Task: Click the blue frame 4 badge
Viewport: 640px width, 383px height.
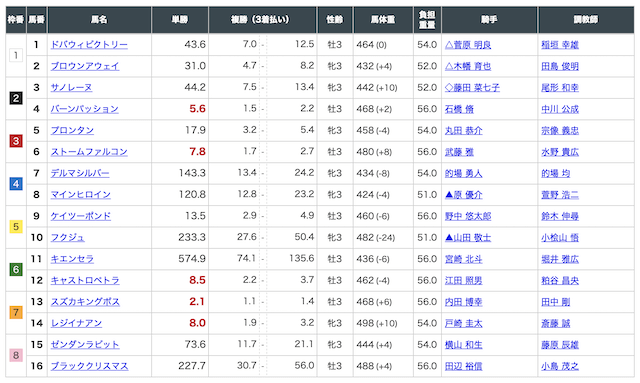Action: pos(16,184)
